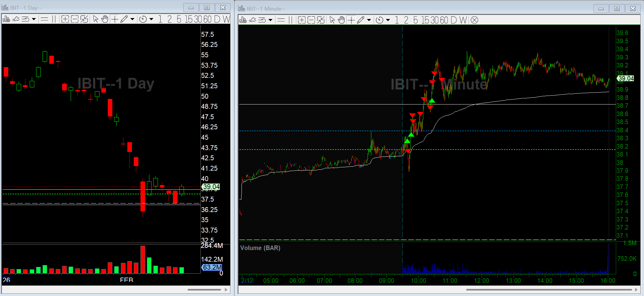This screenshot has height=296, width=644.
Task: Switch 1 Day window to 5-minute interval
Action: coord(179,19)
